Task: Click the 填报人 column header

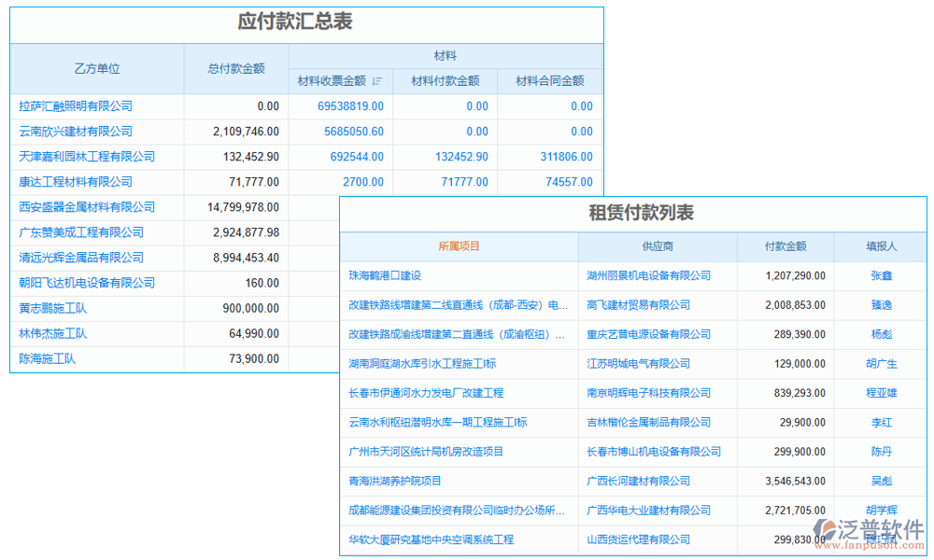Action: coord(879,246)
